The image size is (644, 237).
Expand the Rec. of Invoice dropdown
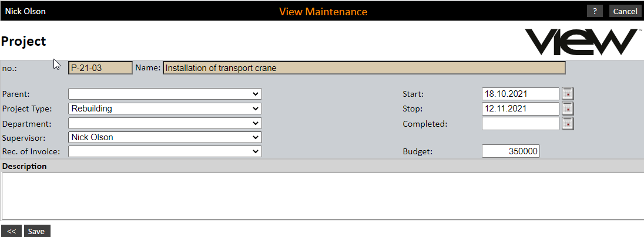coord(165,151)
